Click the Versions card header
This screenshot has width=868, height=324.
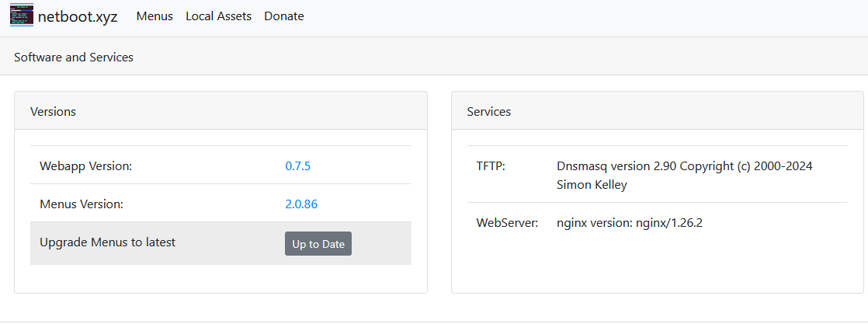pyautogui.click(x=220, y=111)
